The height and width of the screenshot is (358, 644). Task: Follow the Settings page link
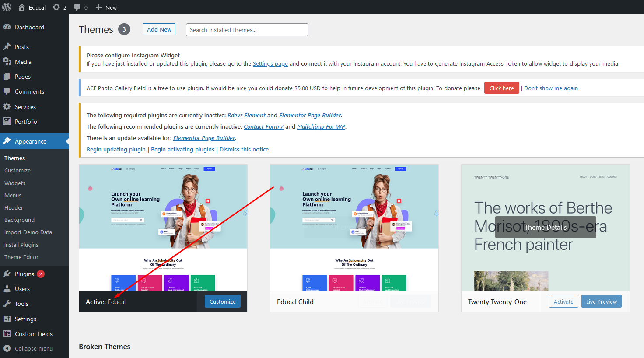click(270, 63)
